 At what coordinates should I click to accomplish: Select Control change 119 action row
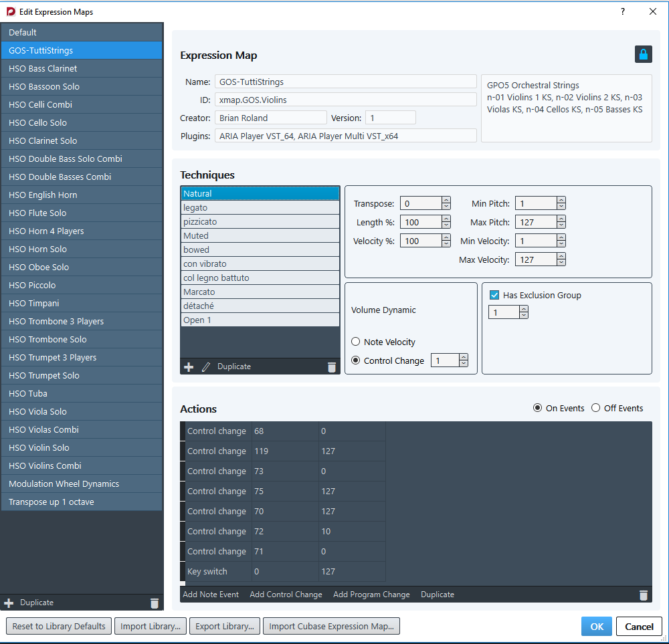(x=283, y=451)
